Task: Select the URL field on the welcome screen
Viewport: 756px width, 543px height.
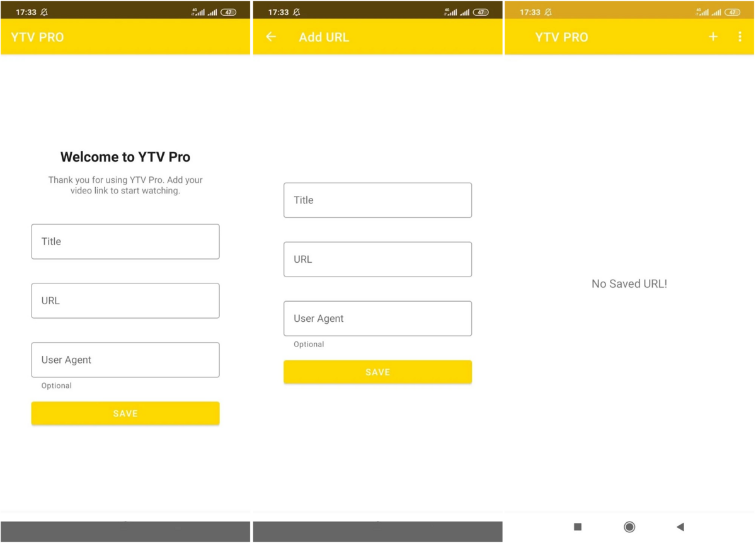Action: click(x=125, y=300)
